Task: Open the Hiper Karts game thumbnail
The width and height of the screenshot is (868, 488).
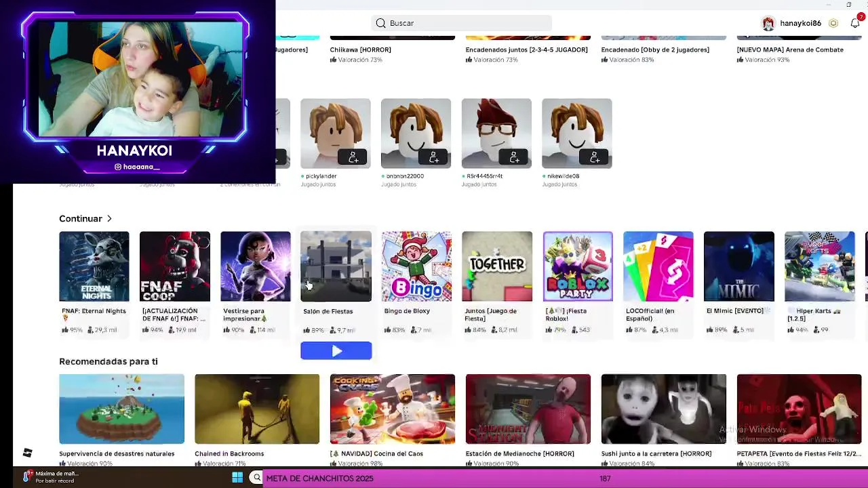Action: click(x=820, y=266)
